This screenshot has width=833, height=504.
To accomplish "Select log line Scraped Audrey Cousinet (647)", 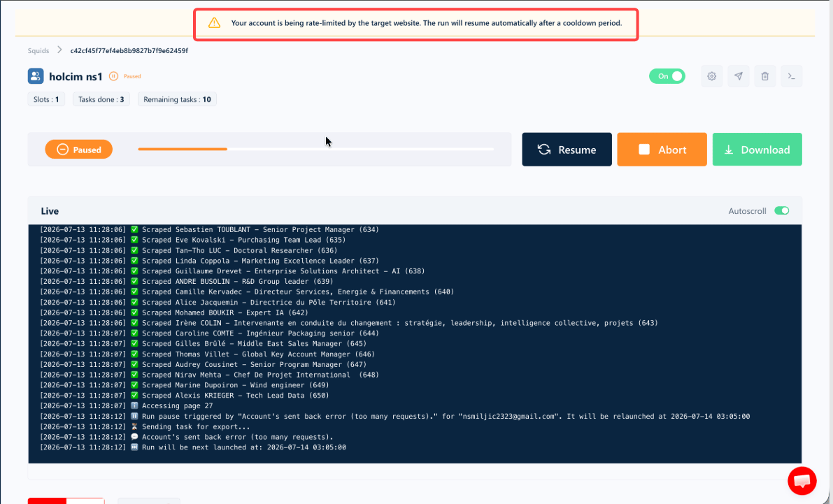I will pyautogui.click(x=203, y=364).
